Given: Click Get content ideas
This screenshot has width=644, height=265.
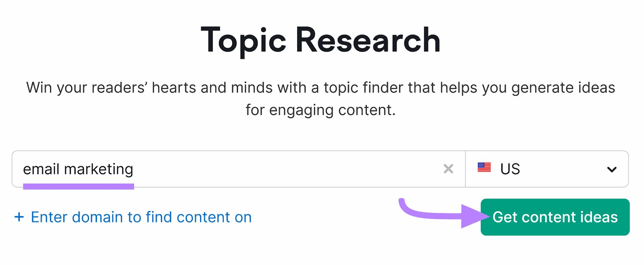Looking at the screenshot, I should tap(555, 217).
